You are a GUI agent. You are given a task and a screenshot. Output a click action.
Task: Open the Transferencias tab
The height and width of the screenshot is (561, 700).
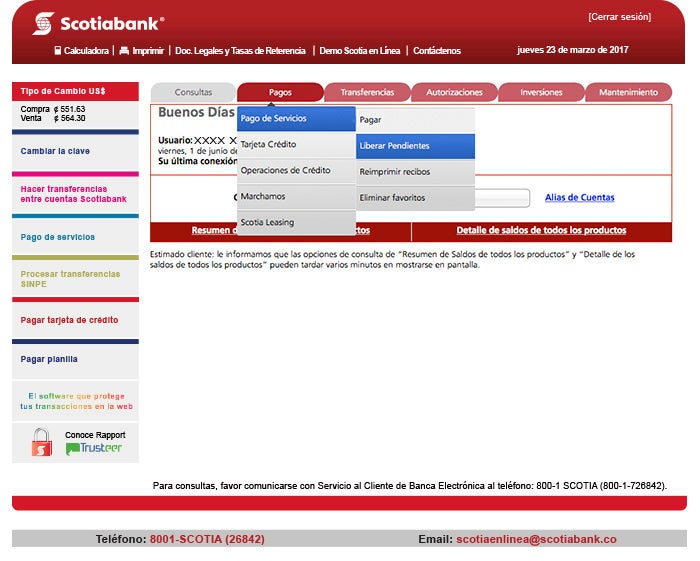point(367,92)
